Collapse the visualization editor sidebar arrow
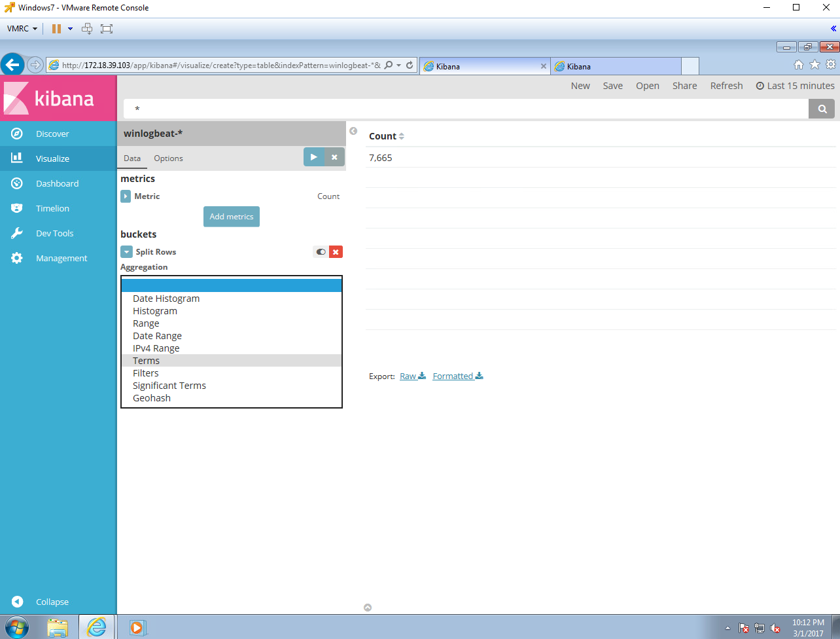The width and height of the screenshot is (840, 639). [x=353, y=131]
